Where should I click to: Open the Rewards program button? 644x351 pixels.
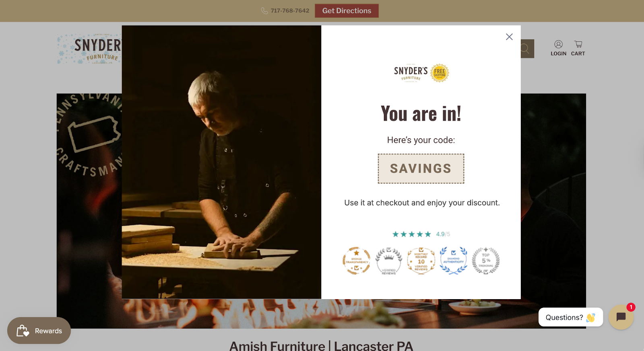[39, 330]
